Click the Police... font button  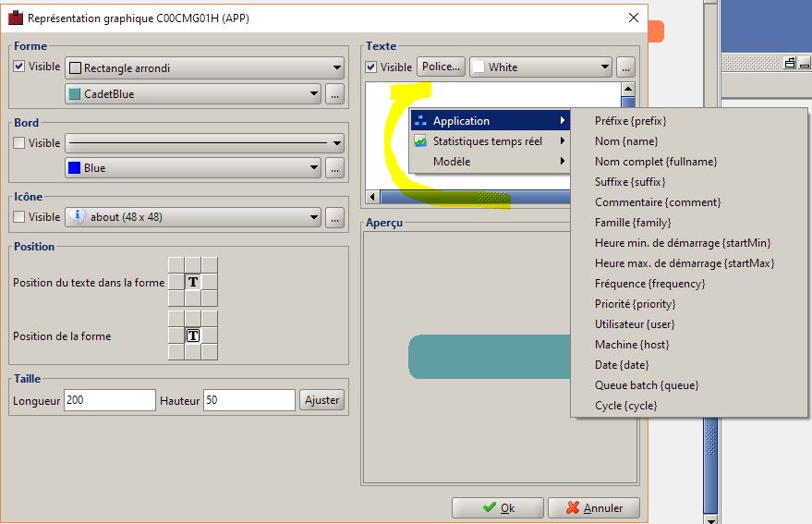[x=441, y=67]
